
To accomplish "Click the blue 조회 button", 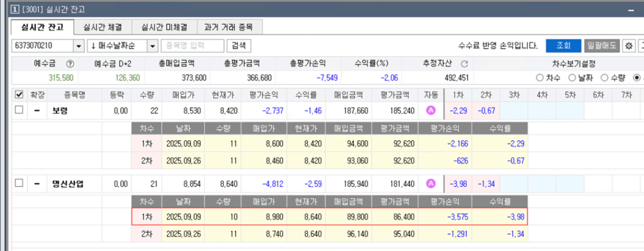I will 563,46.
